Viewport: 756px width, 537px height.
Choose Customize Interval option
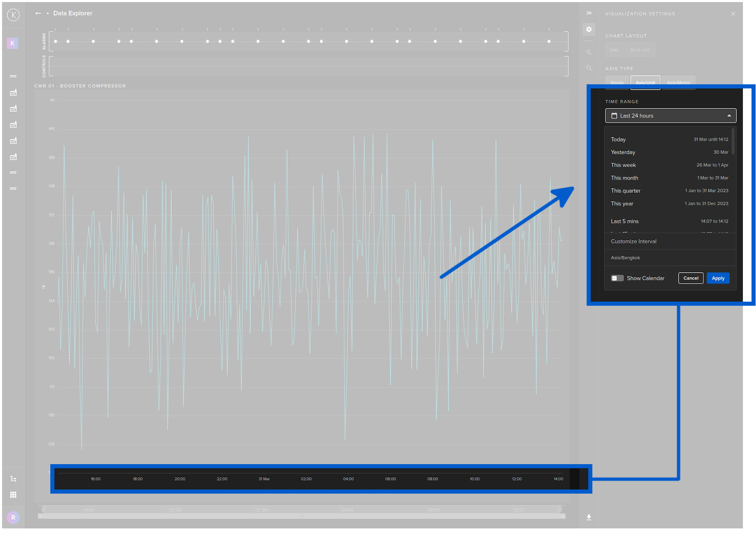coord(633,241)
